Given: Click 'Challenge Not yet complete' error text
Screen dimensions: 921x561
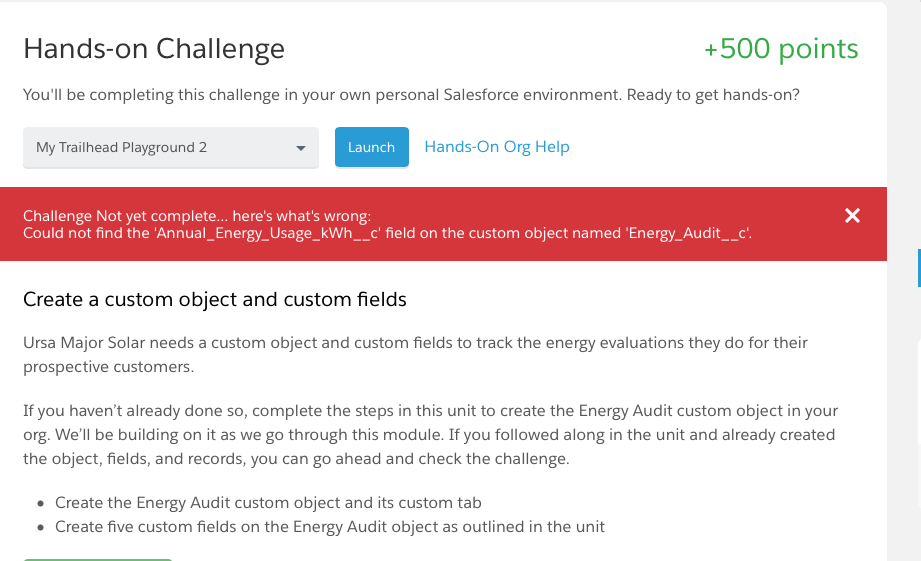Looking at the screenshot, I should coord(197,216).
